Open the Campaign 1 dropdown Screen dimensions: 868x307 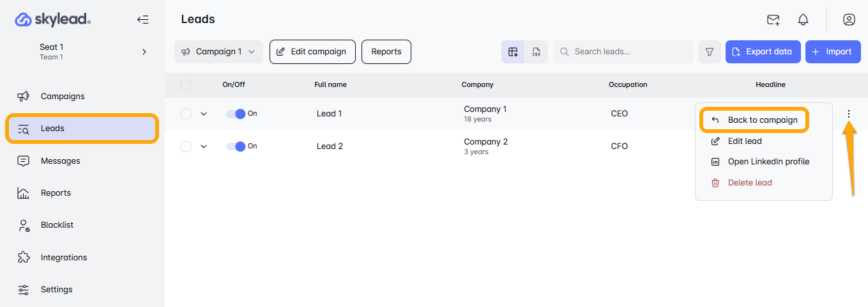[218, 52]
